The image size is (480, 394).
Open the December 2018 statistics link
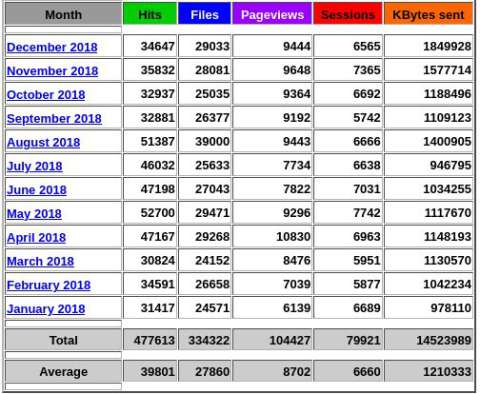[52, 47]
